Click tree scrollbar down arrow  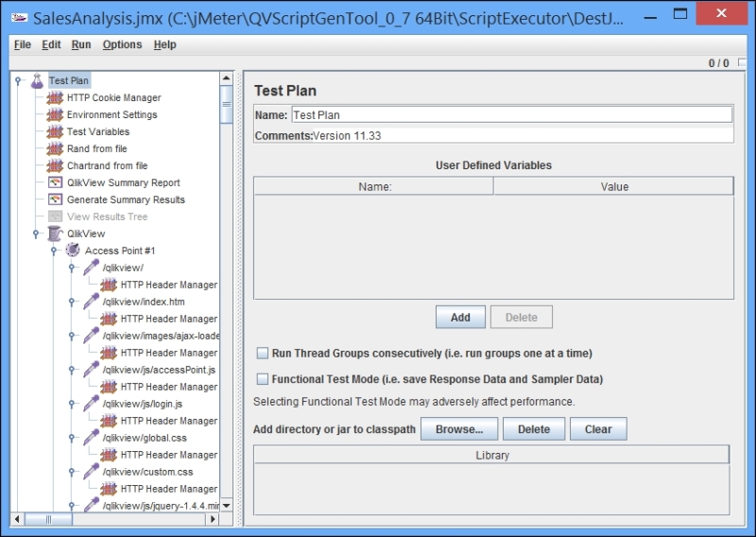coord(226,505)
